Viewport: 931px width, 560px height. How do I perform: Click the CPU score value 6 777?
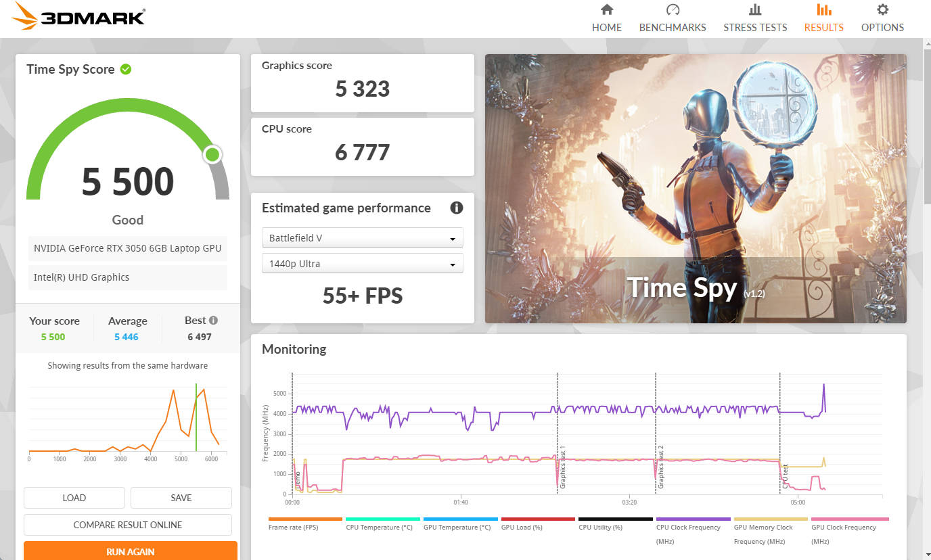(363, 152)
